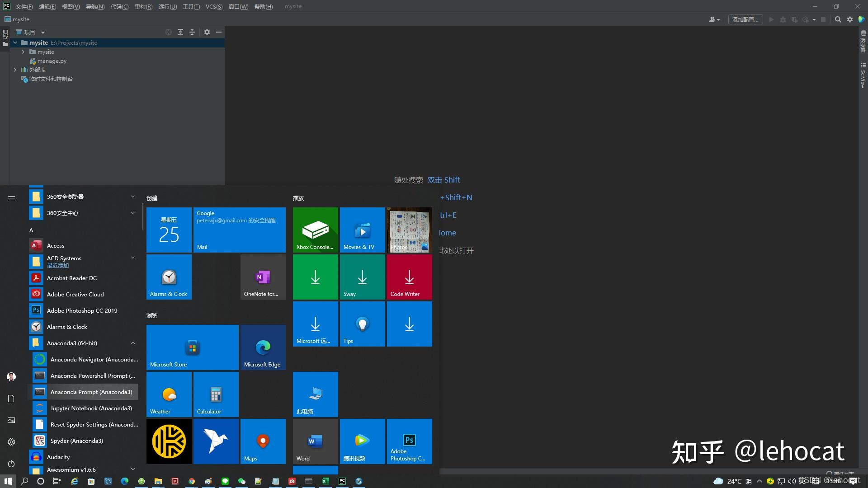Click the expand all icon in project panel
Viewport: 868px width, 488px height.
click(x=180, y=32)
